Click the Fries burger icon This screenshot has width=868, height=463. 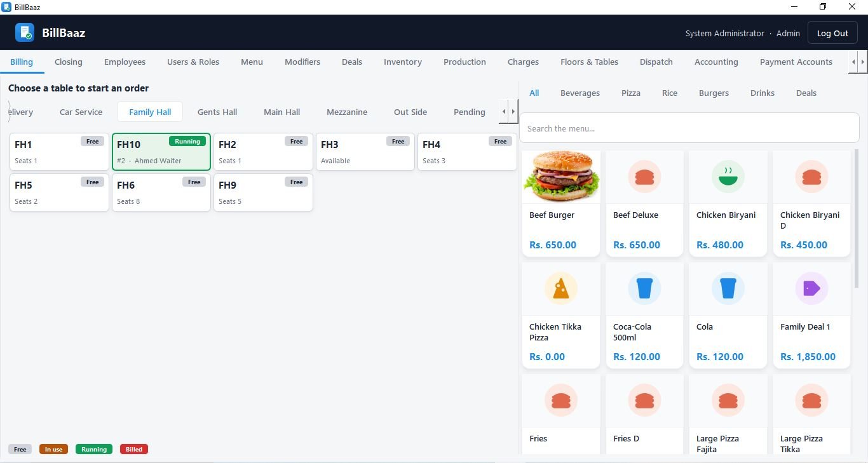click(561, 400)
